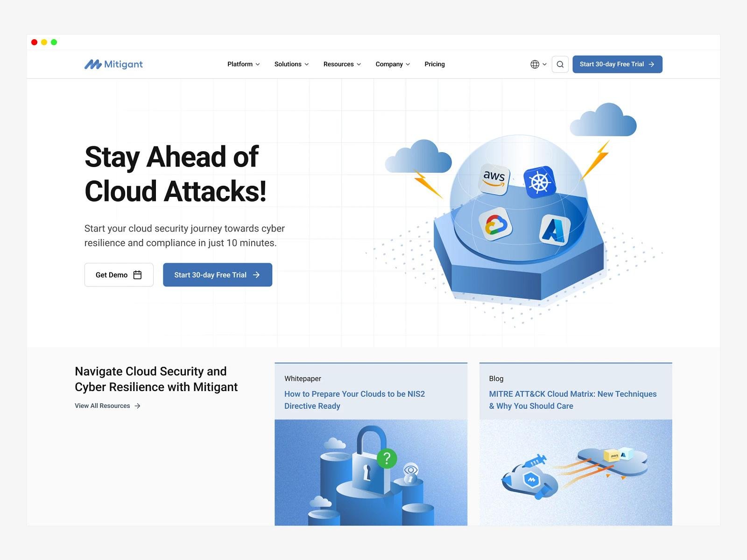Open the Company navigation item
The width and height of the screenshot is (747, 560).
[x=393, y=64]
